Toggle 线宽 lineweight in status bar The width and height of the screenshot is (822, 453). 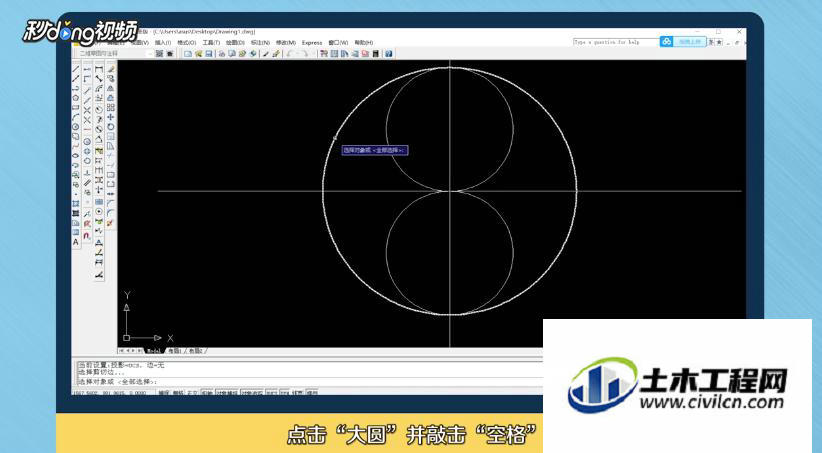(x=298, y=392)
